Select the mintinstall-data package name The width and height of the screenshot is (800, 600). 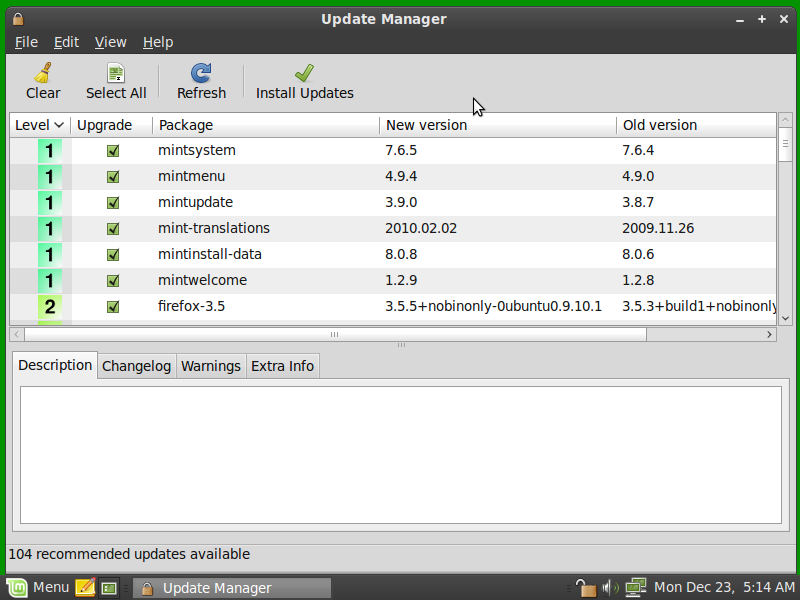(x=210, y=254)
